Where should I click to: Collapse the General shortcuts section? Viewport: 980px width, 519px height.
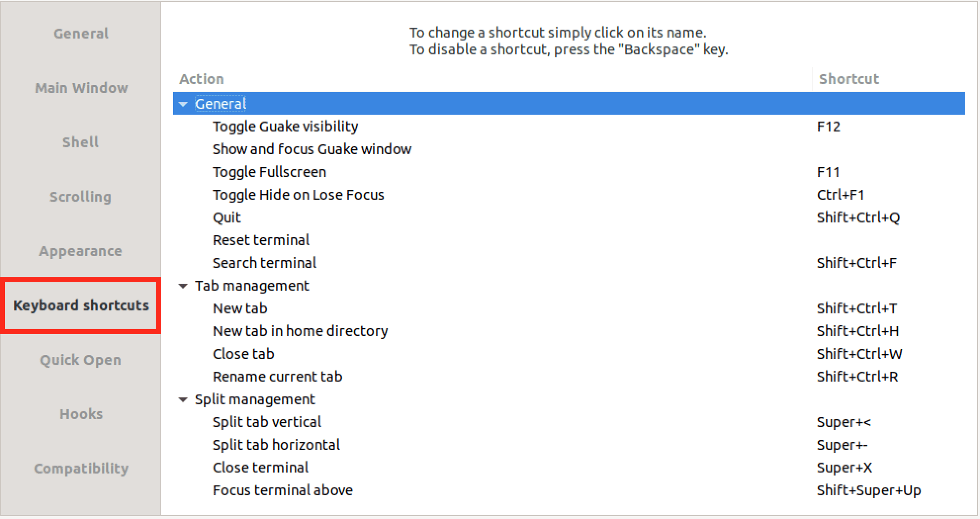point(183,104)
